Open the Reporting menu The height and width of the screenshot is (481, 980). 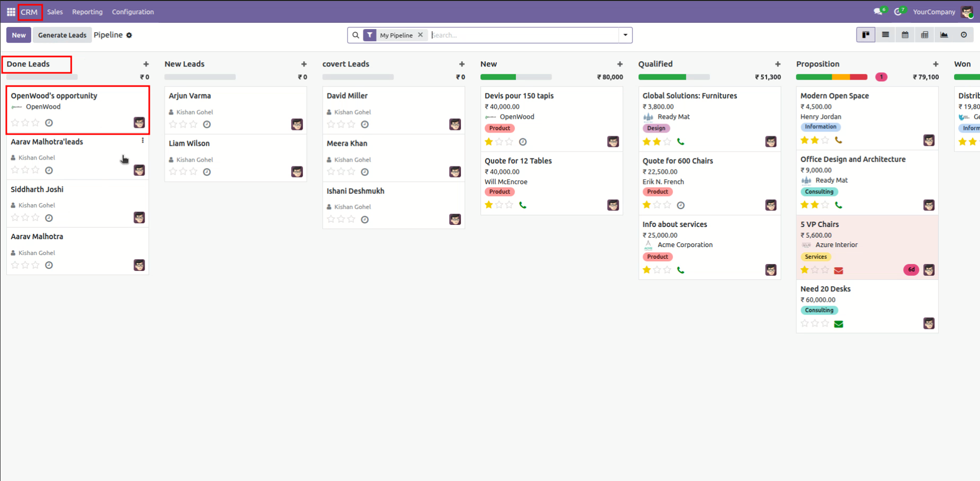(x=88, y=12)
